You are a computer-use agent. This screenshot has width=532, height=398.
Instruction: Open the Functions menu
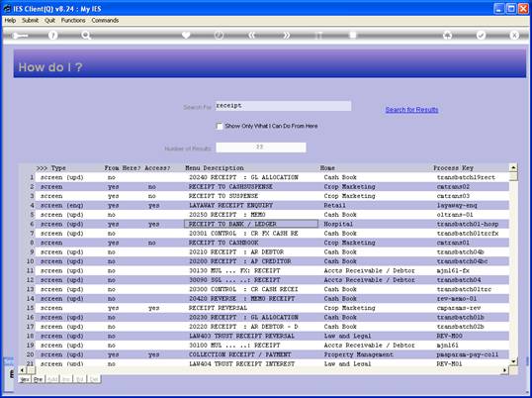pos(73,21)
